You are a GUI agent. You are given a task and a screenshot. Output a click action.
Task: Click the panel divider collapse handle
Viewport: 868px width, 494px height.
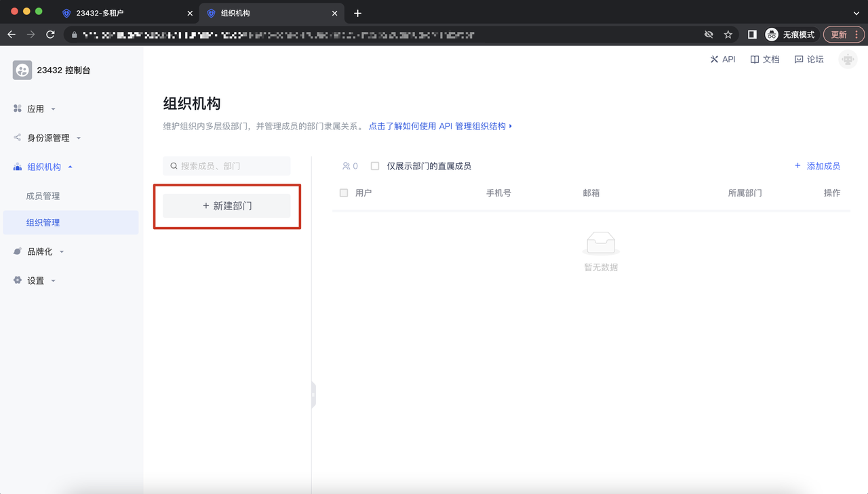coord(313,394)
